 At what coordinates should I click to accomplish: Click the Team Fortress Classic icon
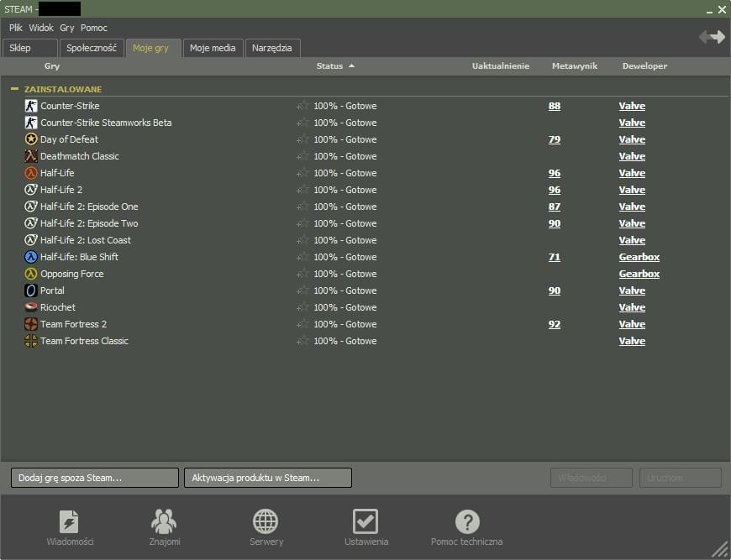tap(31, 341)
